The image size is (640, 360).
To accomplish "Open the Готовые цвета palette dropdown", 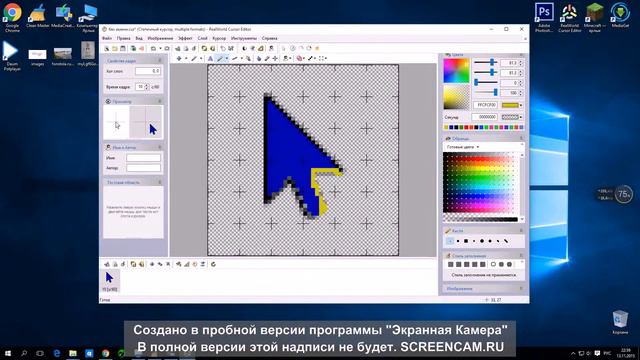I will pyautogui.click(x=463, y=147).
